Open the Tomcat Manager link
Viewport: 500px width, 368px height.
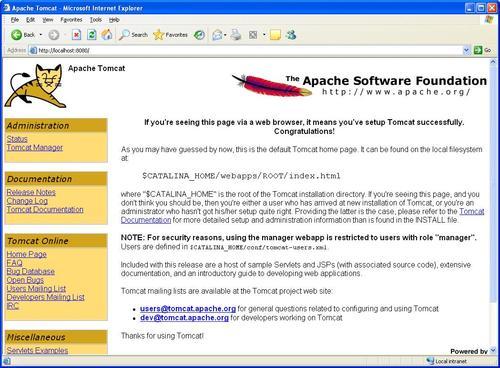tap(35, 148)
